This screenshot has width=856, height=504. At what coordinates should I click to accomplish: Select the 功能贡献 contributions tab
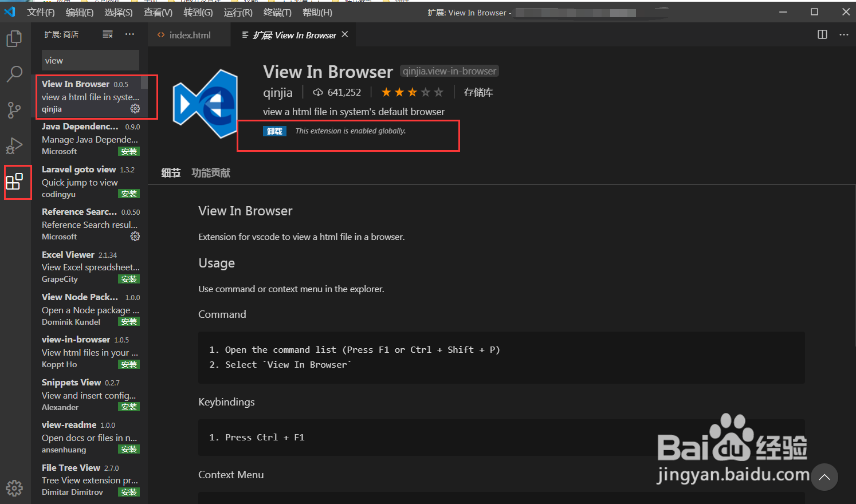coord(211,172)
